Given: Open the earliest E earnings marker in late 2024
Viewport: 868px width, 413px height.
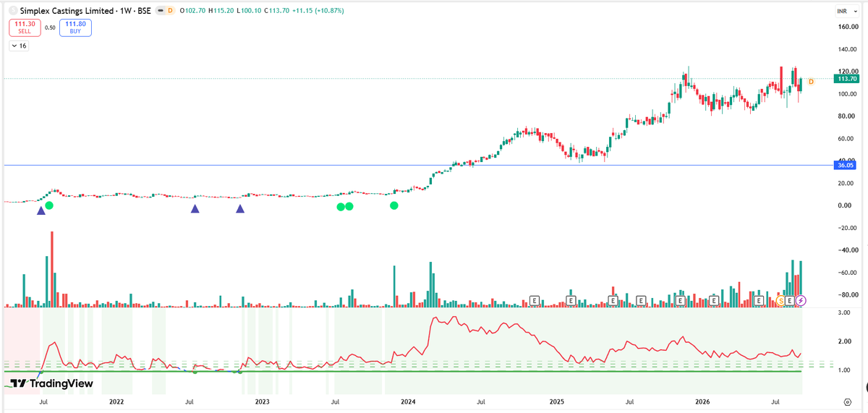Looking at the screenshot, I should point(535,300).
